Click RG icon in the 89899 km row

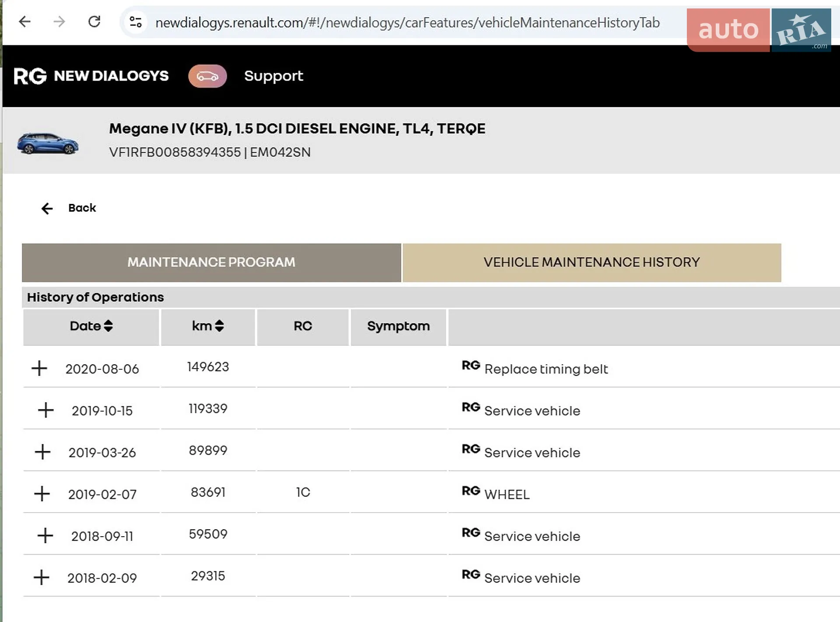471,449
